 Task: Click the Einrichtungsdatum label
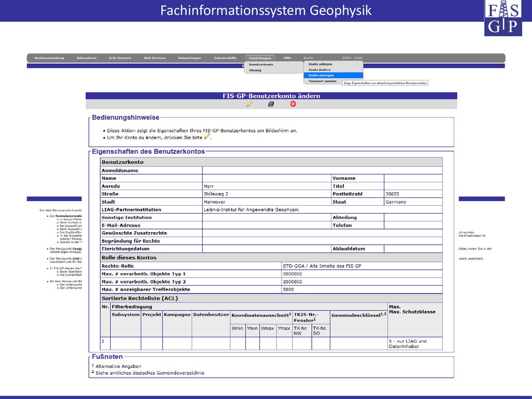click(125, 248)
